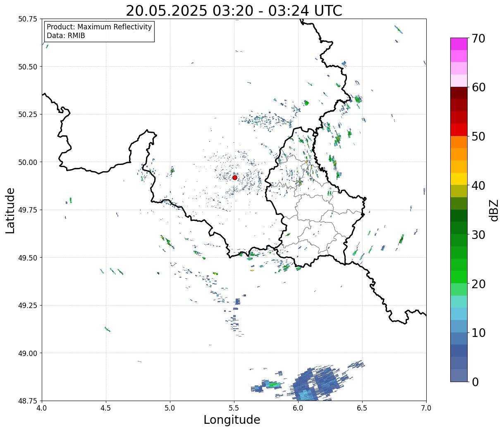Select the Product: Maximum Reflectivity label
504x430 pixels.
coord(99,27)
